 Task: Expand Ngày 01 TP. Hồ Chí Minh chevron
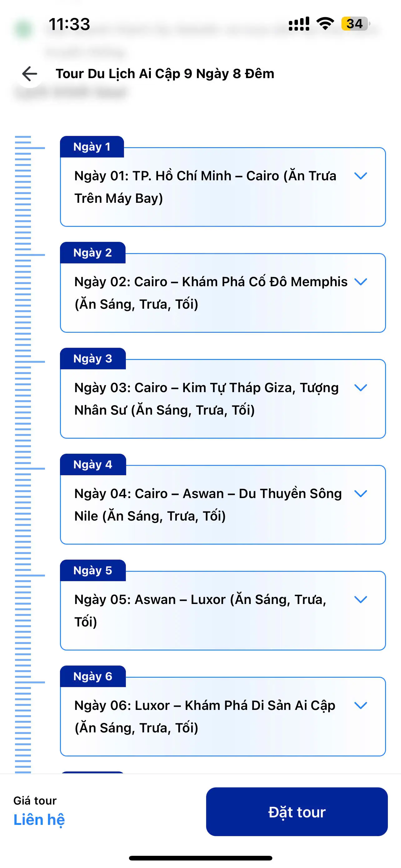(361, 176)
